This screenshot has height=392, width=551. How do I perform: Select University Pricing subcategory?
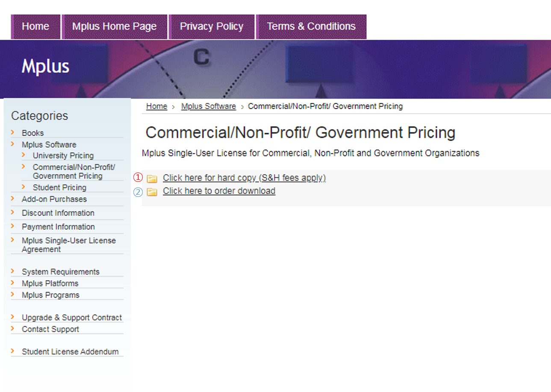(63, 155)
